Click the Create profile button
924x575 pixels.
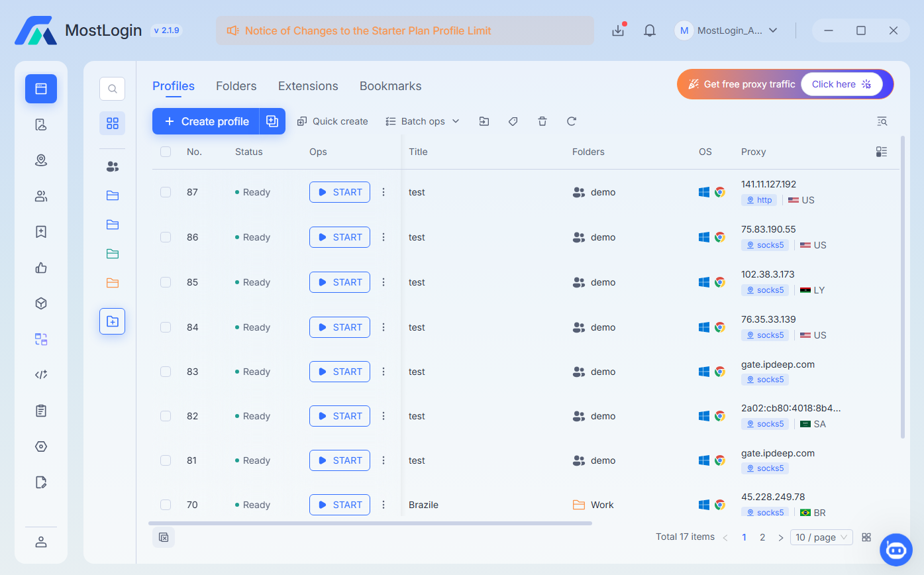click(206, 121)
